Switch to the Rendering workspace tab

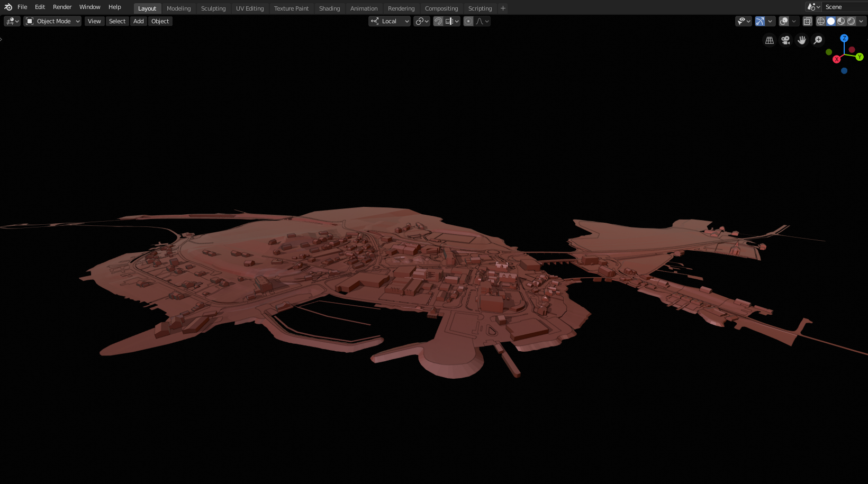(401, 8)
